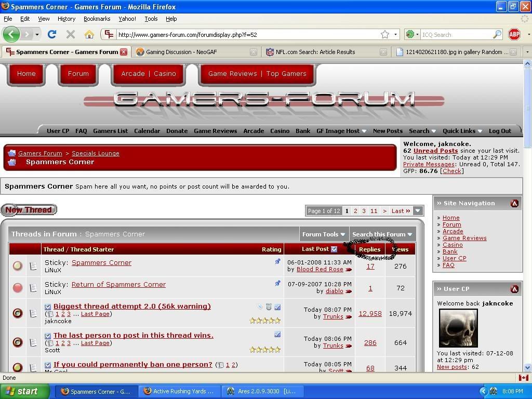Open the Search navbar dropdown

point(422,131)
